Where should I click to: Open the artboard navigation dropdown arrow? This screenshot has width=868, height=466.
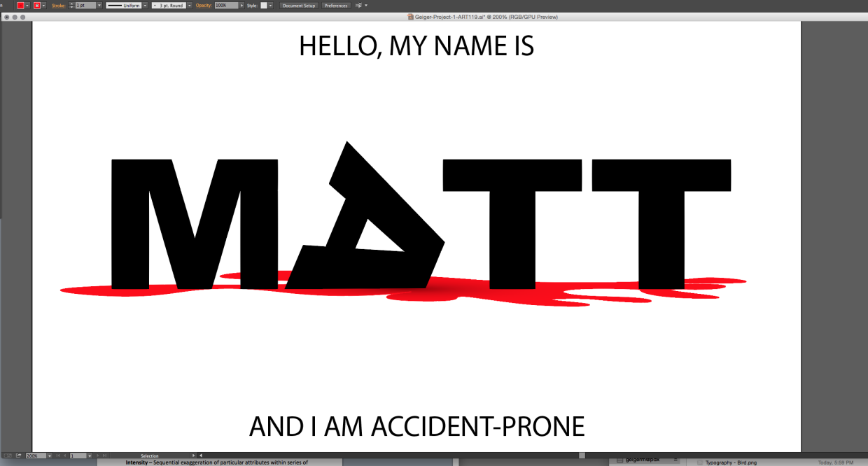(90, 456)
